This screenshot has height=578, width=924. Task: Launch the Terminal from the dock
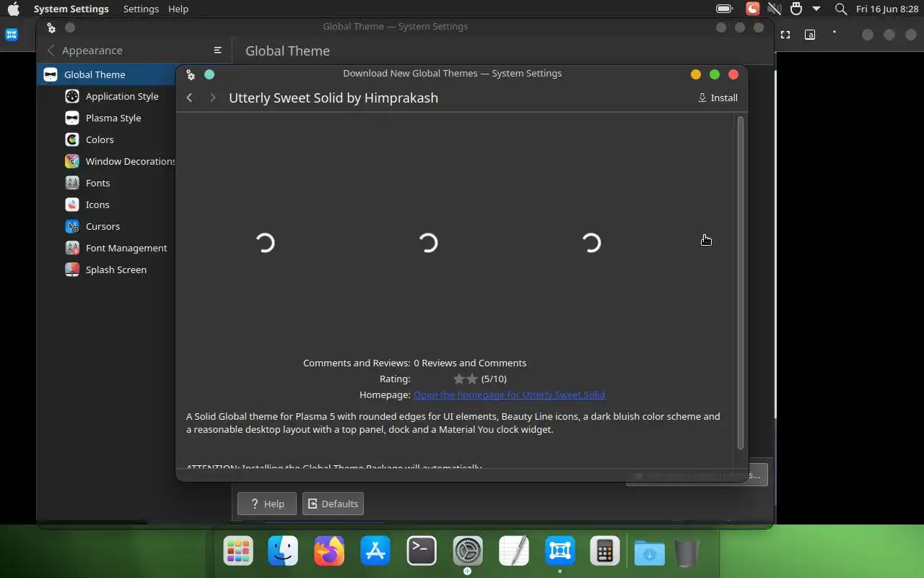point(422,552)
